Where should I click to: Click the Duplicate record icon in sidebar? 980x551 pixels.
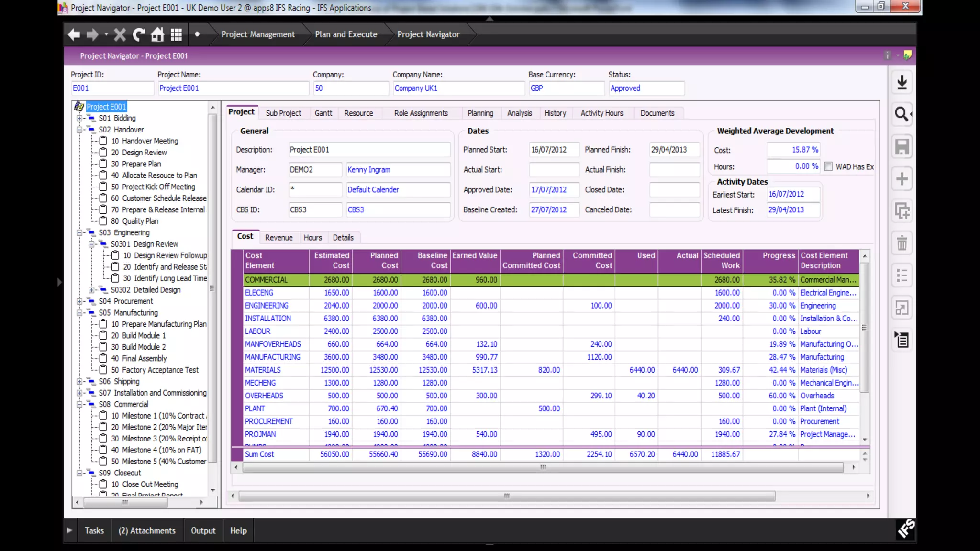pos(902,211)
